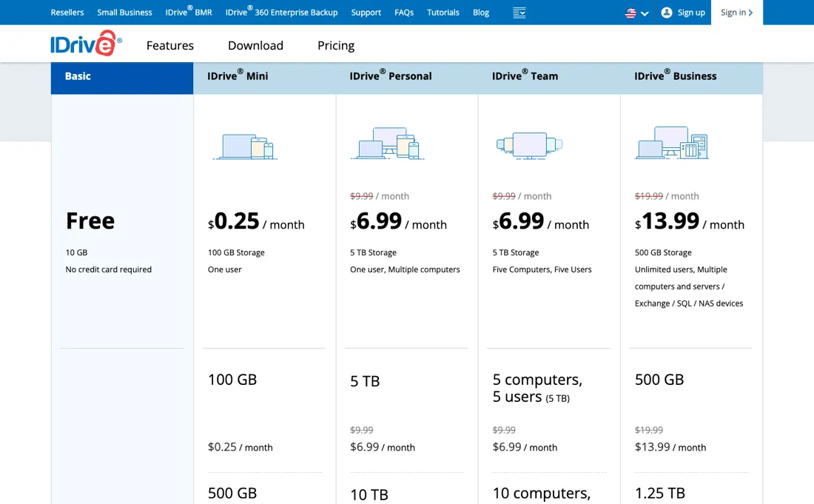Visit the Blog link
Viewport: 814px width, 504px height.
(x=481, y=13)
